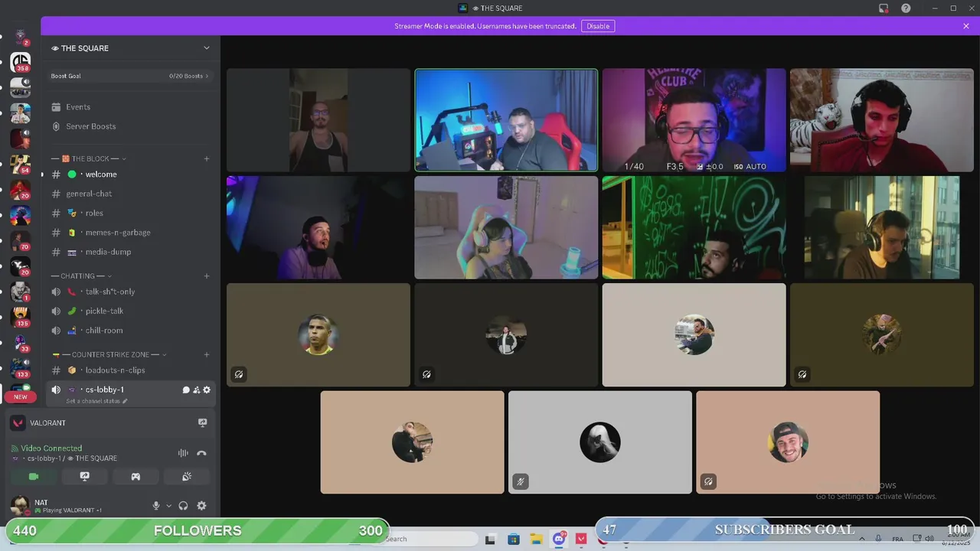Add a channel to COUNTER STRIKE ZONE category
This screenshot has height=551, width=980.
click(x=207, y=354)
